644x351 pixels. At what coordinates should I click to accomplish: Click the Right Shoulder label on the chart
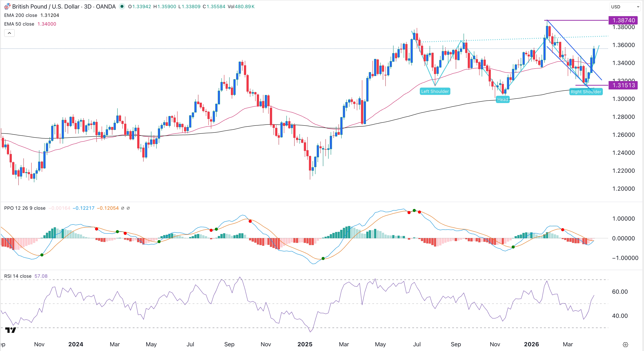pos(586,92)
